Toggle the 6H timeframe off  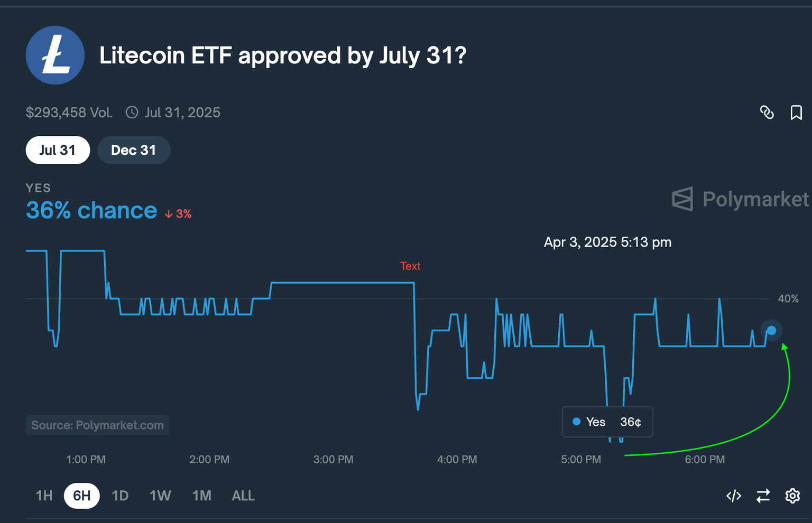pyautogui.click(x=81, y=496)
